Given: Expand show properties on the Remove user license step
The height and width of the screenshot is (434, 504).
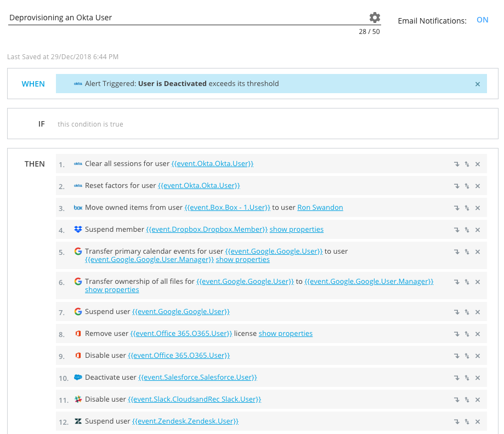Looking at the screenshot, I should [x=285, y=333].
